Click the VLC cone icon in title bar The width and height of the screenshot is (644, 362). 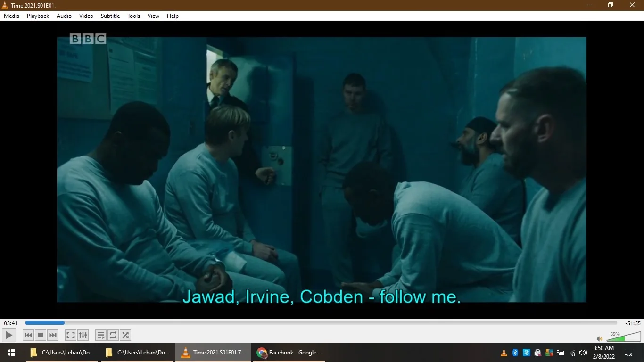pos(5,5)
